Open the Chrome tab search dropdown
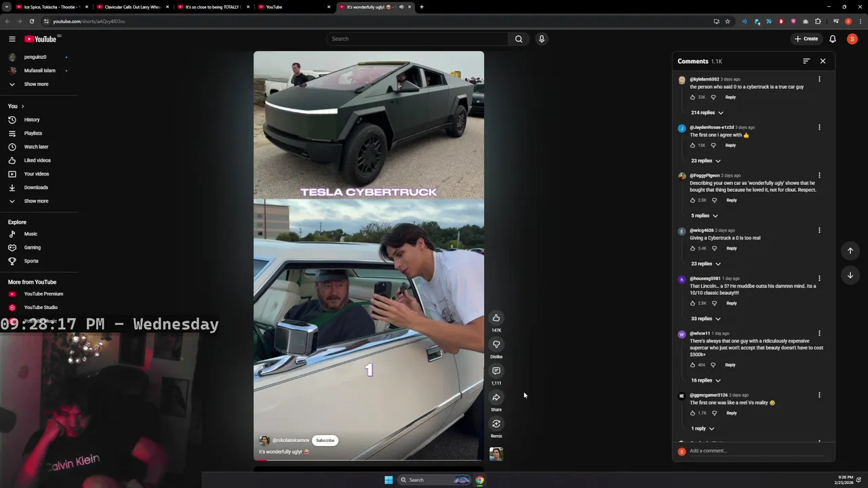The image size is (868, 488). (x=6, y=7)
